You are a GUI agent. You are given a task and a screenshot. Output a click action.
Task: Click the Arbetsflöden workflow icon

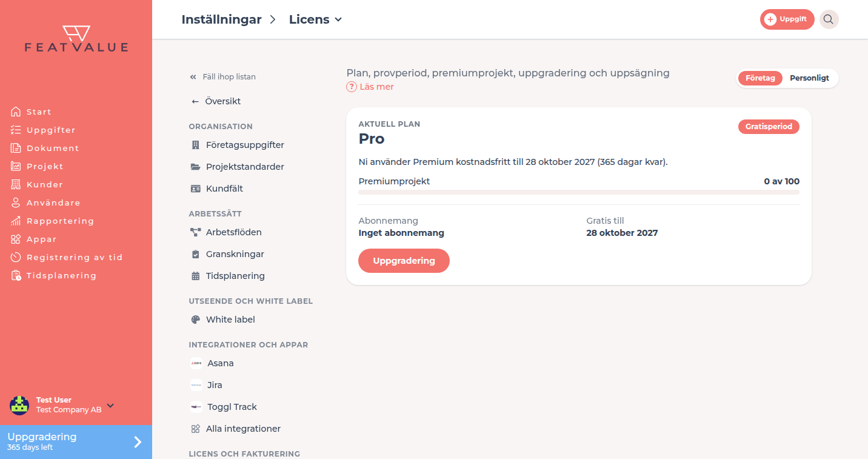pos(195,232)
